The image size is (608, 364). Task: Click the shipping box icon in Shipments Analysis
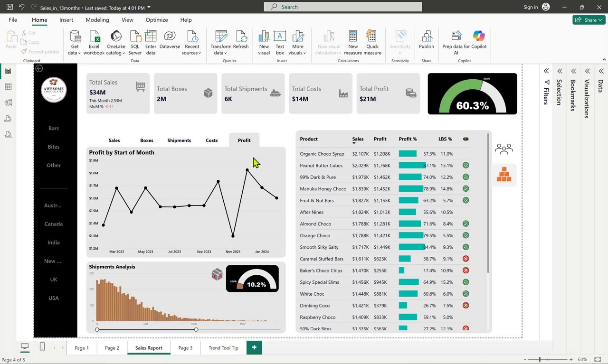click(217, 274)
